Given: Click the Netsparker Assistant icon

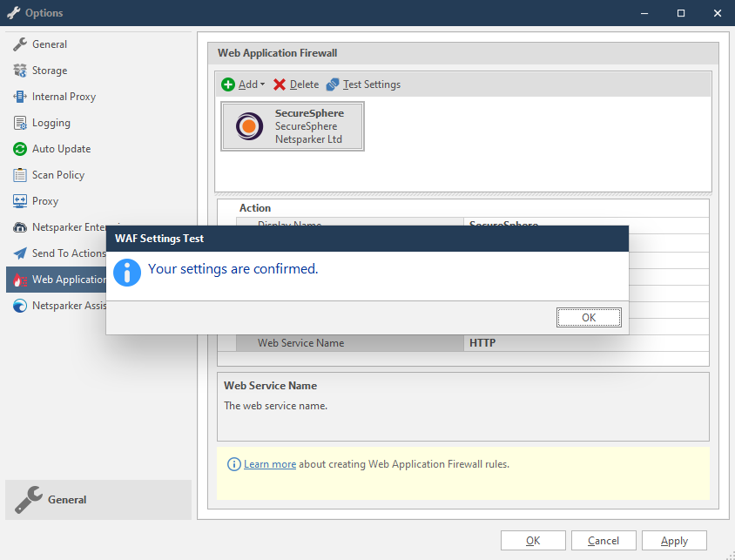Looking at the screenshot, I should [20, 306].
